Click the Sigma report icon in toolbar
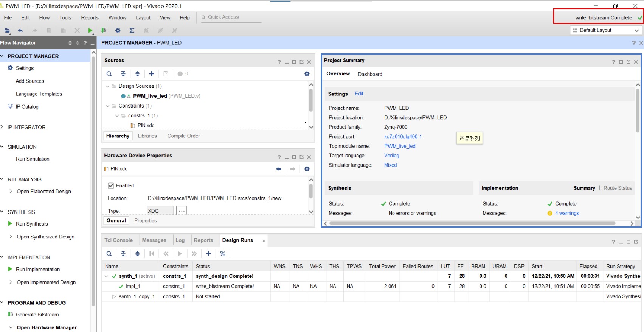 132,31
